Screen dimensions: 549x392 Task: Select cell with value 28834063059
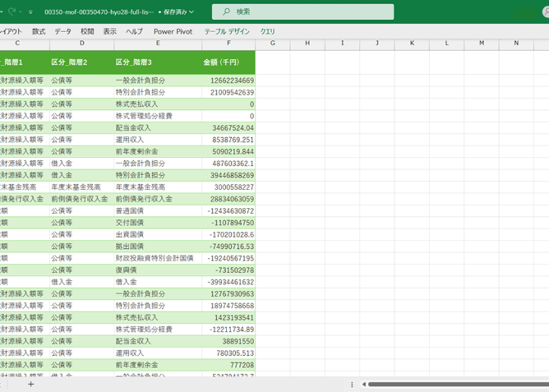point(229,199)
